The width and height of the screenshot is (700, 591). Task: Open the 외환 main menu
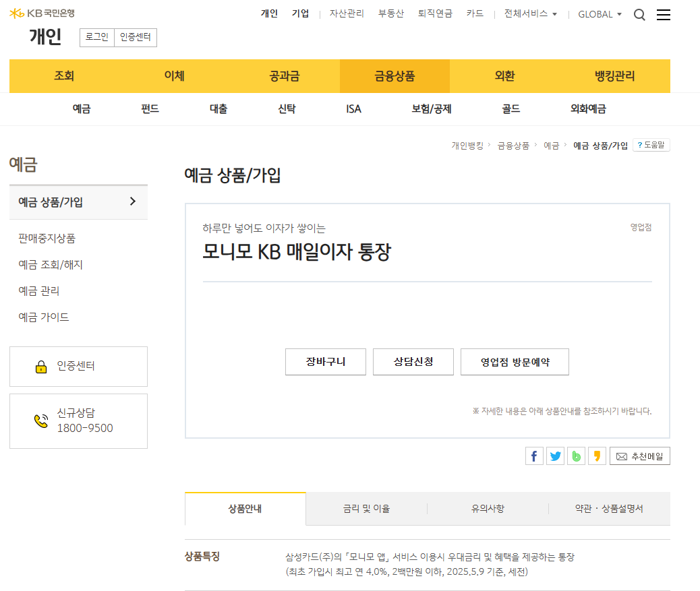[x=505, y=76]
